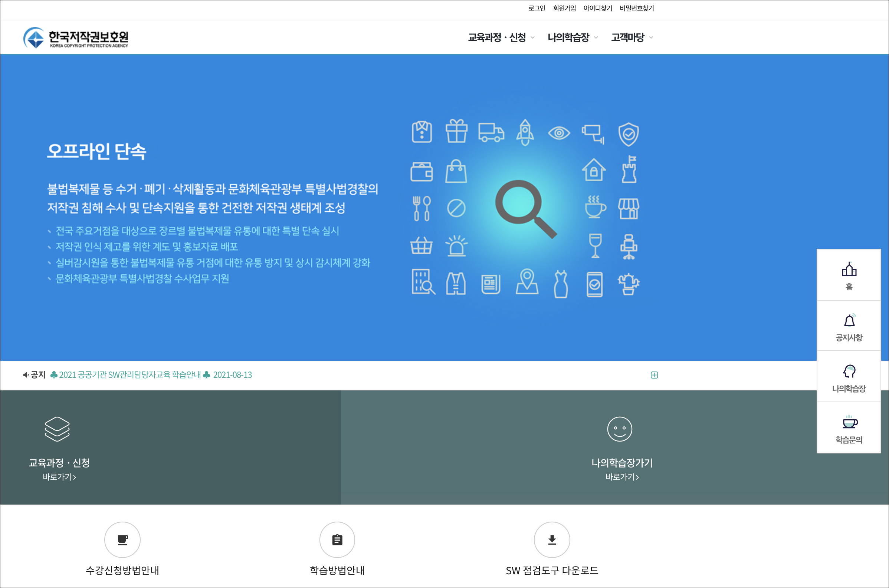Click the Korea Copyright Protection Agency logo
Screen dimensions: 889x588
tap(75, 37)
